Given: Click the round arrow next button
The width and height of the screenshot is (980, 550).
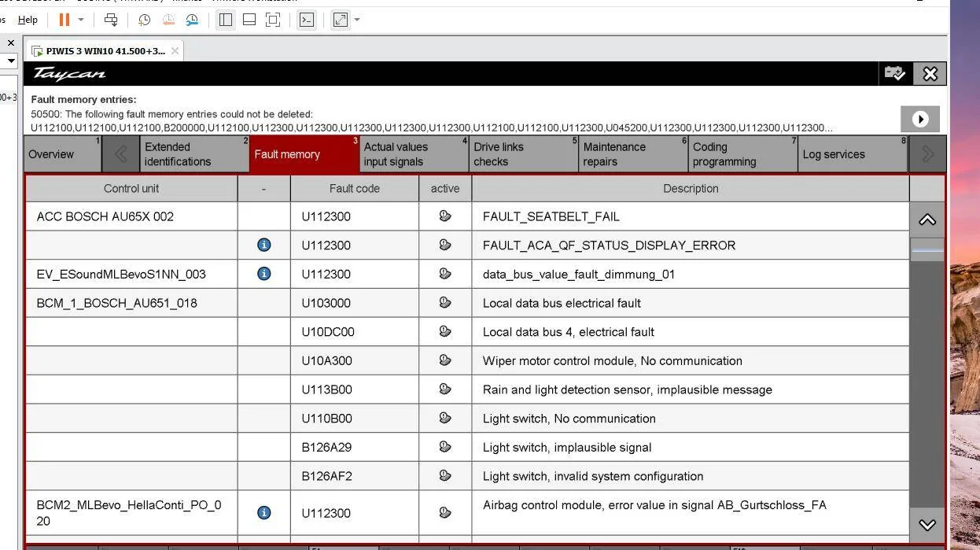Looking at the screenshot, I should coord(920,119).
